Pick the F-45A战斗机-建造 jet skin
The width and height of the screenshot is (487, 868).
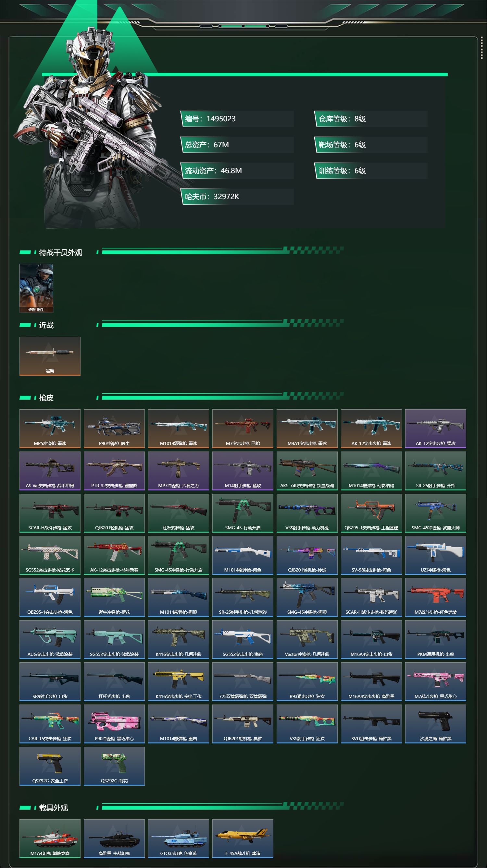(x=243, y=838)
